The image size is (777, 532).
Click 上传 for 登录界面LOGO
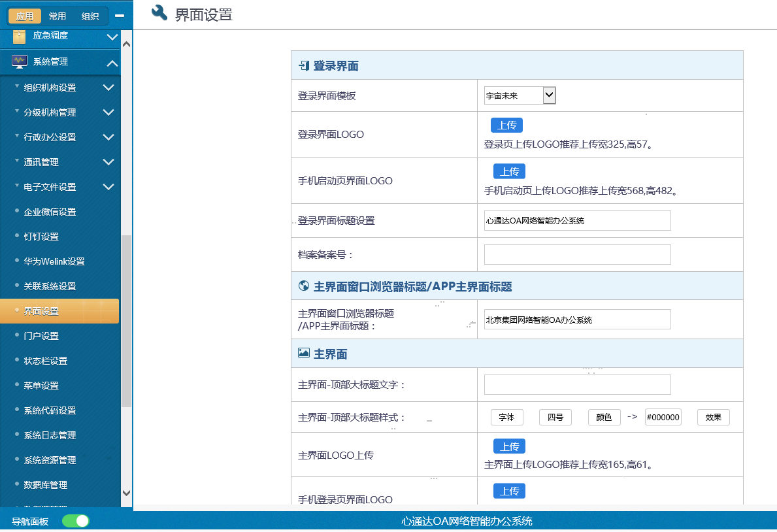[x=507, y=125]
